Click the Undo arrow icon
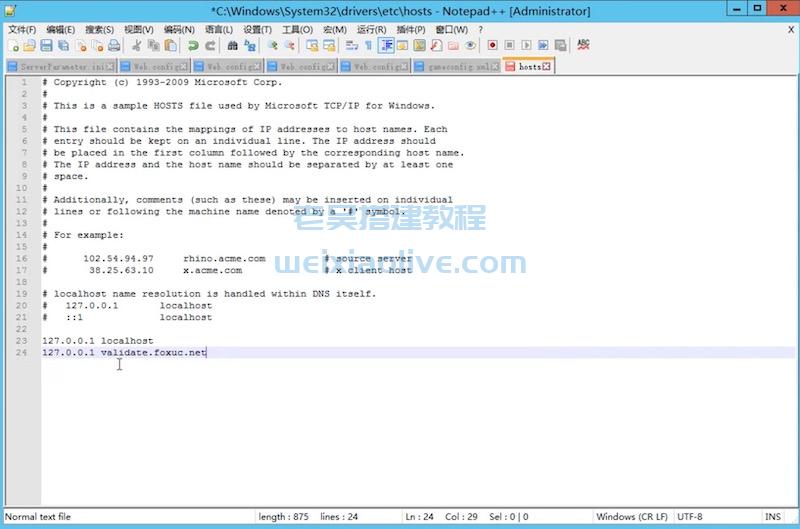 click(x=192, y=46)
